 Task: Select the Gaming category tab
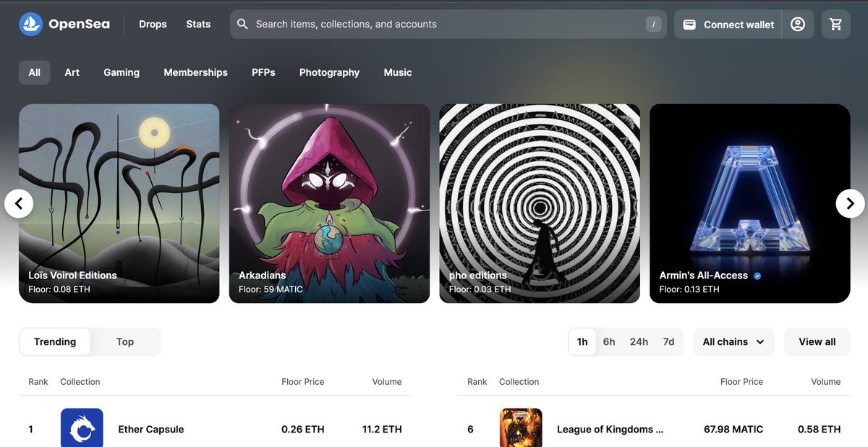[122, 72]
